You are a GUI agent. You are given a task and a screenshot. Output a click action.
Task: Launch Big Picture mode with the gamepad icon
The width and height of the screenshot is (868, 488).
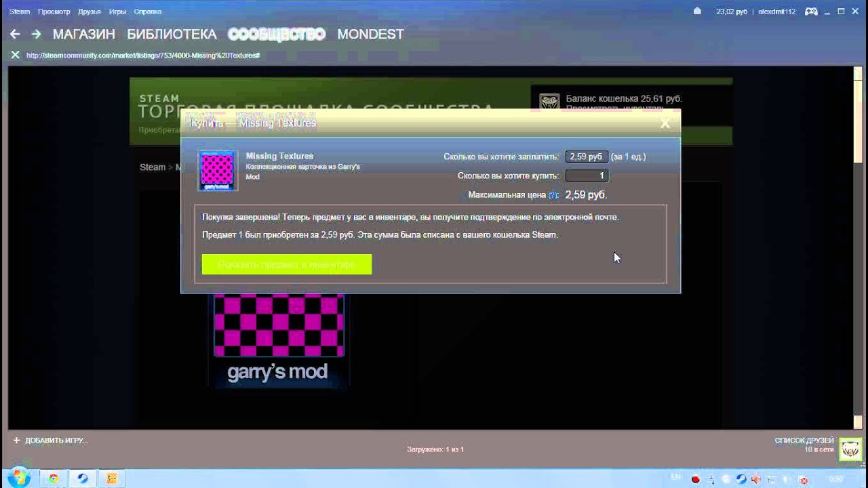pos(811,12)
